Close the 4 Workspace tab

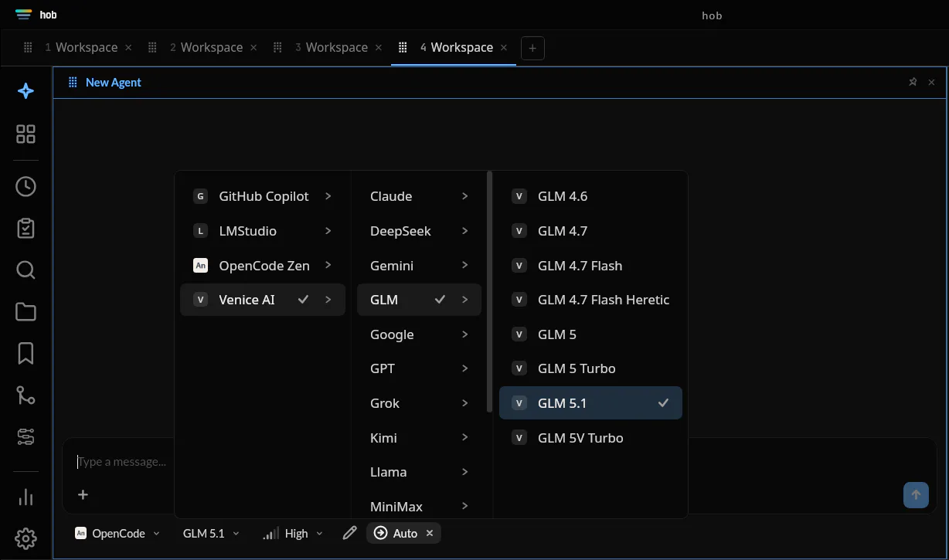coord(504,47)
